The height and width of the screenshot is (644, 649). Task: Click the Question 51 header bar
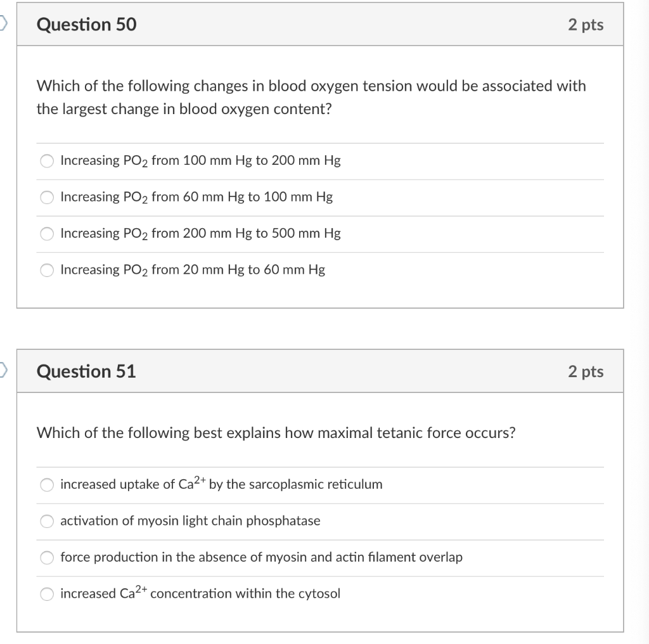tap(320, 371)
